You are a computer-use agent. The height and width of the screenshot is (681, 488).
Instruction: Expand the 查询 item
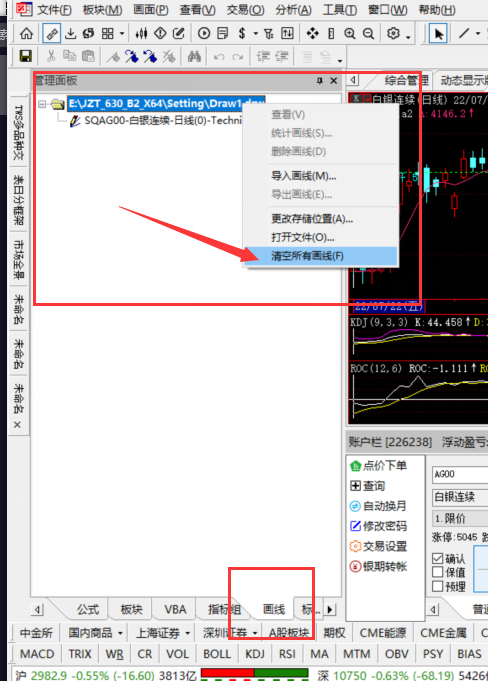pyautogui.click(x=368, y=486)
